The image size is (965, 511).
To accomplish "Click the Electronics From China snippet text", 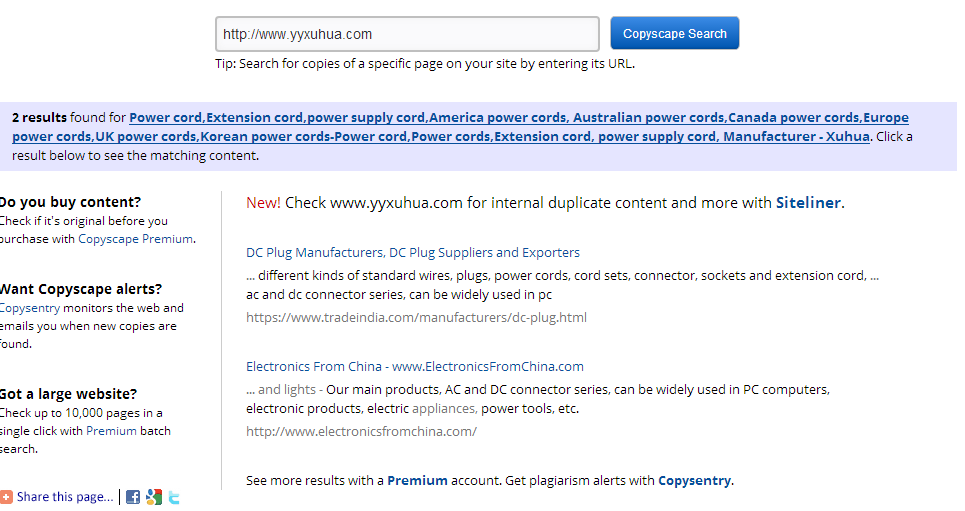I will point(538,399).
